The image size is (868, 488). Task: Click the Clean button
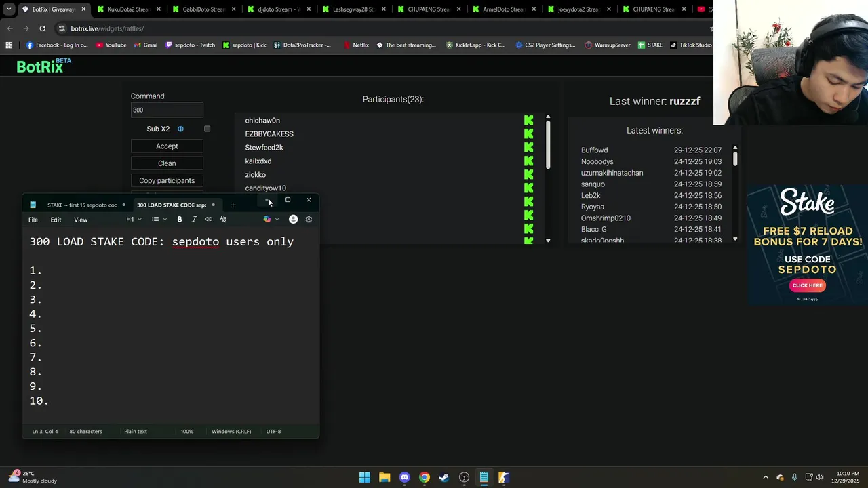tap(167, 163)
